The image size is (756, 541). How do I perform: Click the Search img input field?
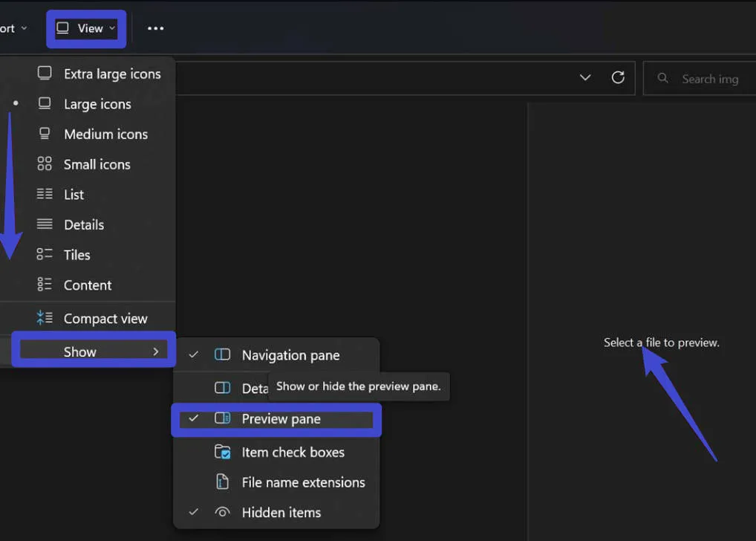(x=709, y=79)
